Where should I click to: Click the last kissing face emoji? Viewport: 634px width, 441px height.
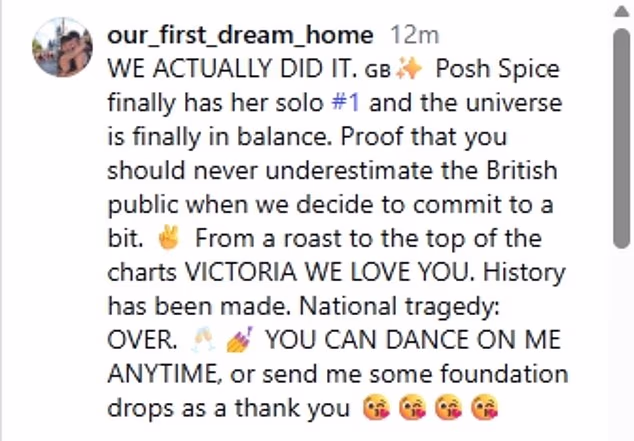485,408
